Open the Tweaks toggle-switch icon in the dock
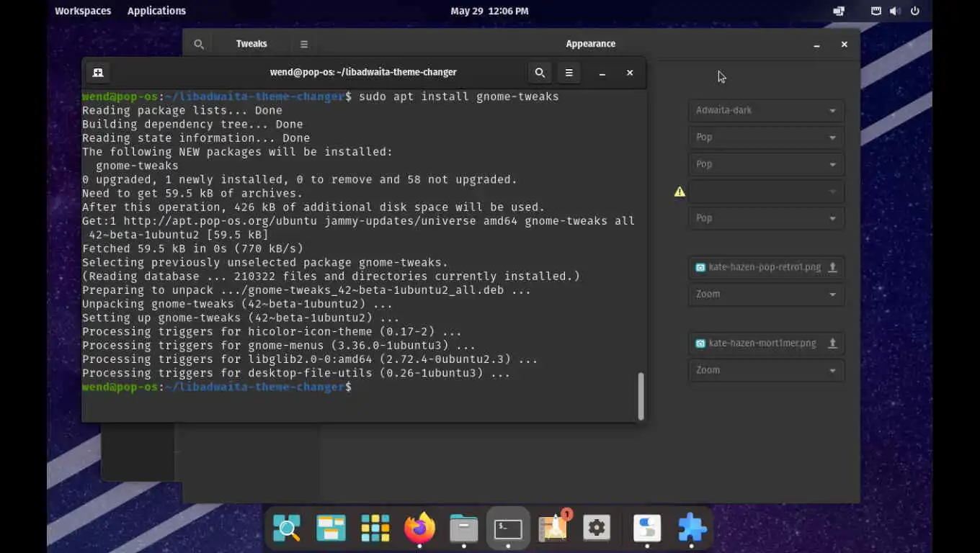Image resolution: width=980 pixels, height=553 pixels. pos(647,529)
